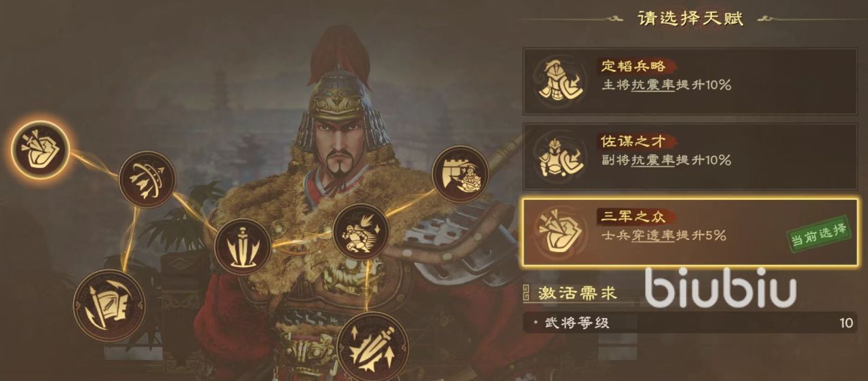Select the upward sword arrows talent node
The width and height of the screenshot is (868, 381).
point(372,347)
